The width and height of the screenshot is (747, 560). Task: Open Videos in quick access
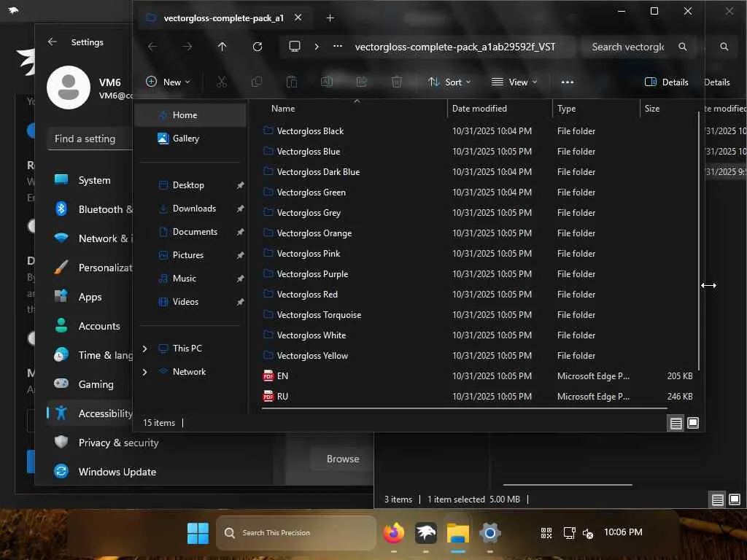185,302
